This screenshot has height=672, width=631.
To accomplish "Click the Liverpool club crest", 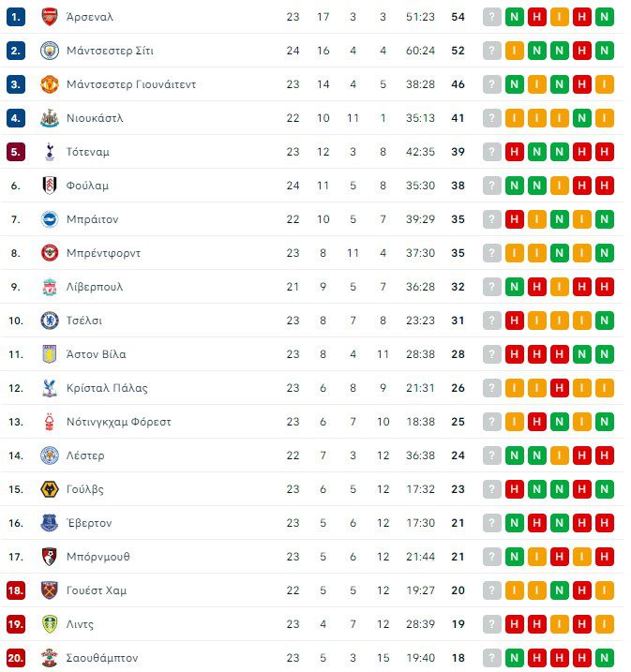I will (50, 287).
